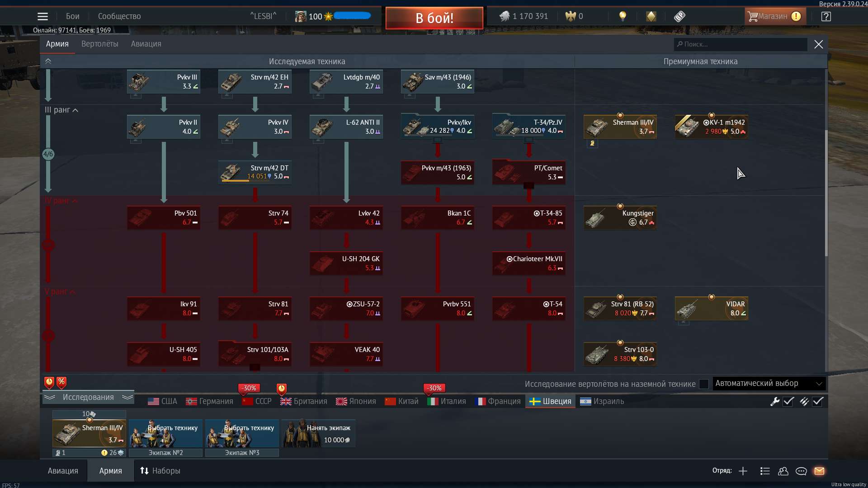868x488 pixels.
Task: Click the 4/6 rank progress marker
Action: (x=48, y=154)
